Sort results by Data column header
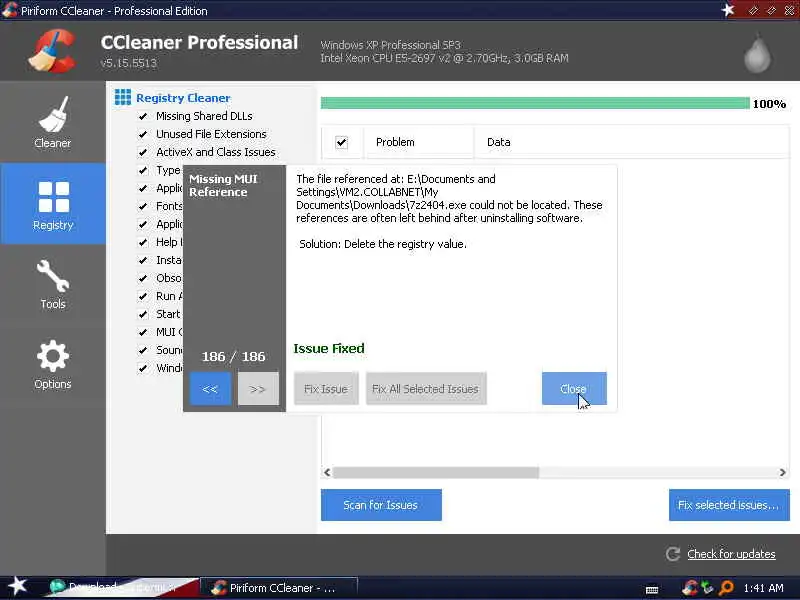This screenshot has height=600, width=800. [x=632, y=142]
